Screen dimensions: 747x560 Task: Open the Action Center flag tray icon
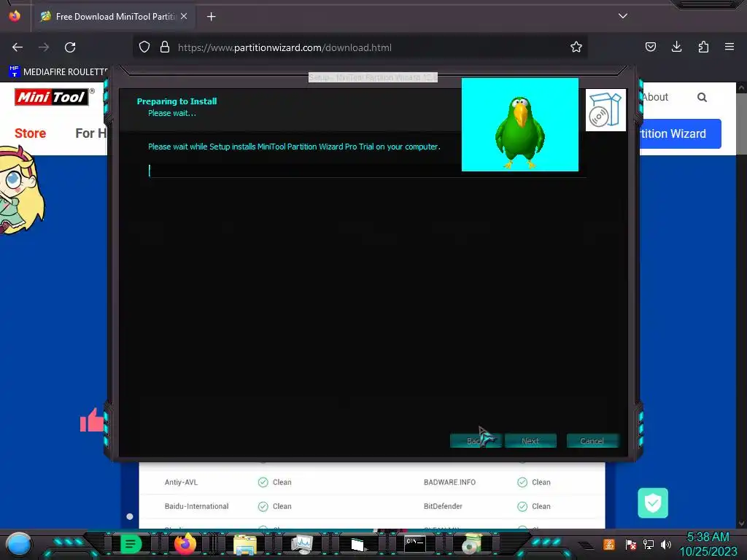click(x=630, y=544)
